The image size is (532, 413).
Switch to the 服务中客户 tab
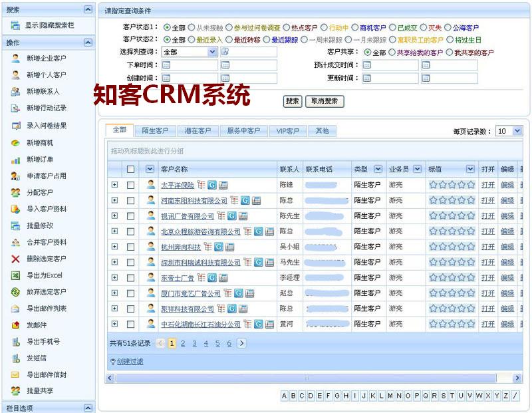[x=243, y=130]
